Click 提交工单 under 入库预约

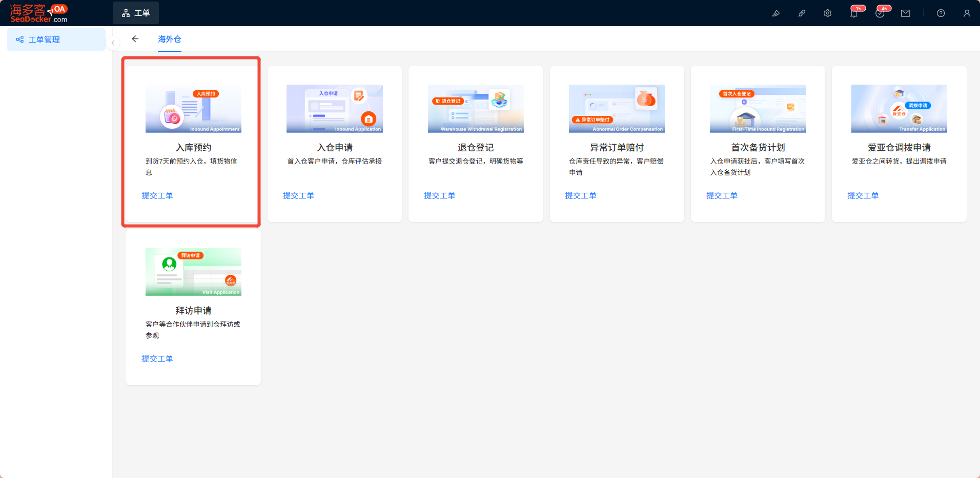157,195
